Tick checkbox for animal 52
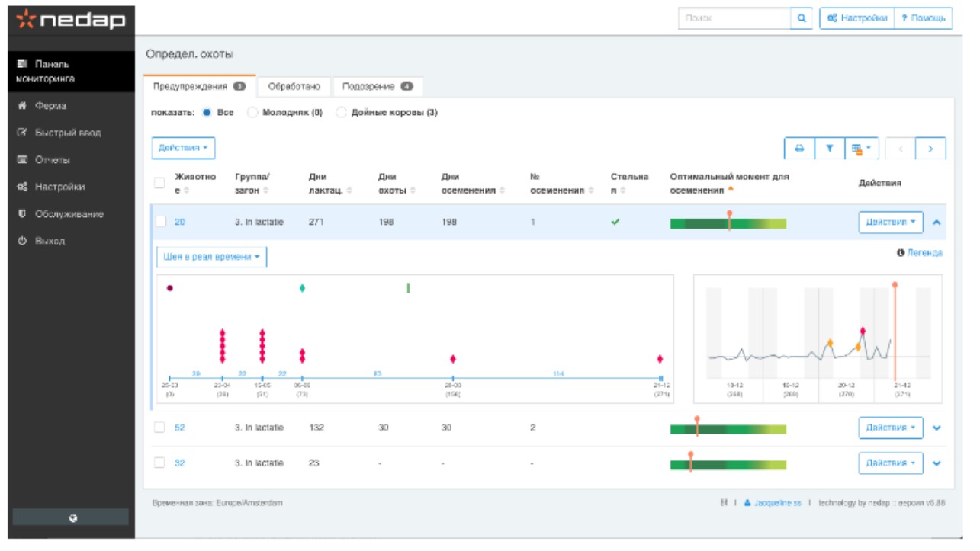The image size is (980, 551). [x=160, y=428]
